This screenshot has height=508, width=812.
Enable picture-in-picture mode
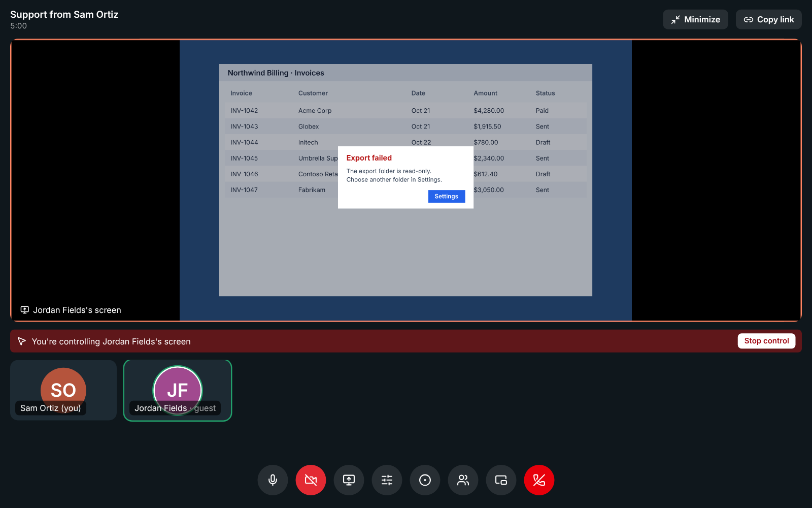[x=501, y=480]
